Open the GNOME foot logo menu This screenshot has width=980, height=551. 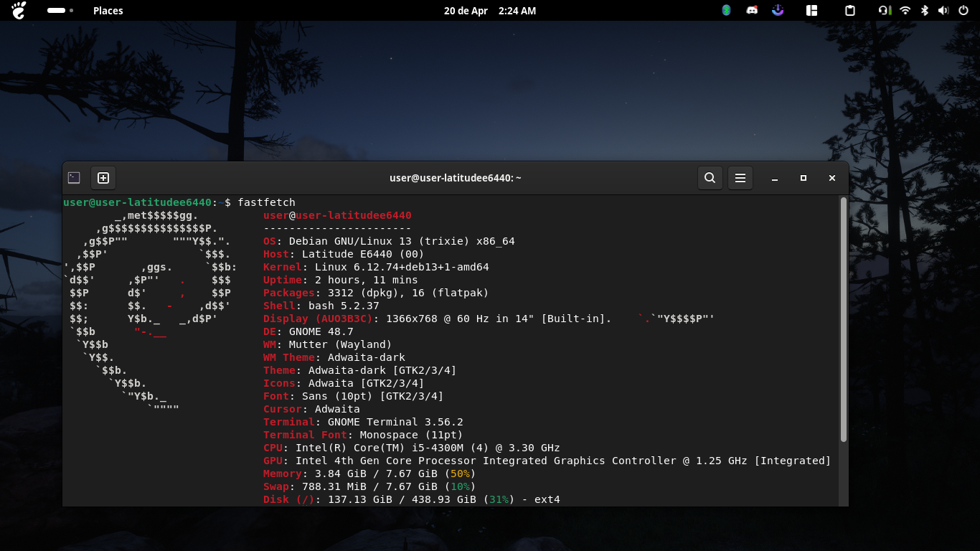pyautogui.click(x=19, y=10)
